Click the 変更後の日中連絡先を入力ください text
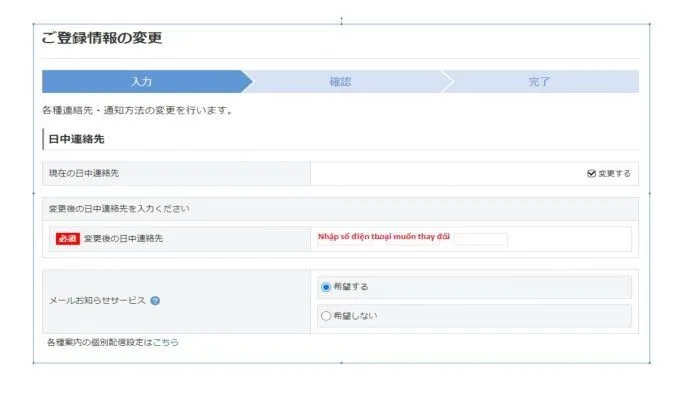This screenshot has width=686, height=400. coord(119,209)
